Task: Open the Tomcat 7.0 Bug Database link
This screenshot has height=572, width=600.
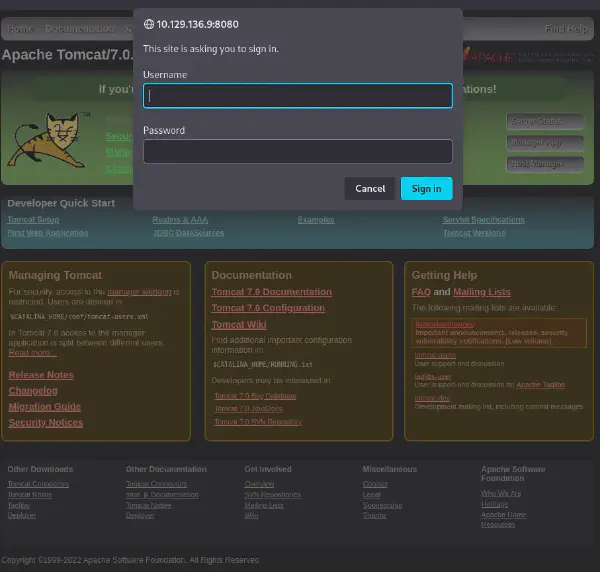Action: [255, 396]
